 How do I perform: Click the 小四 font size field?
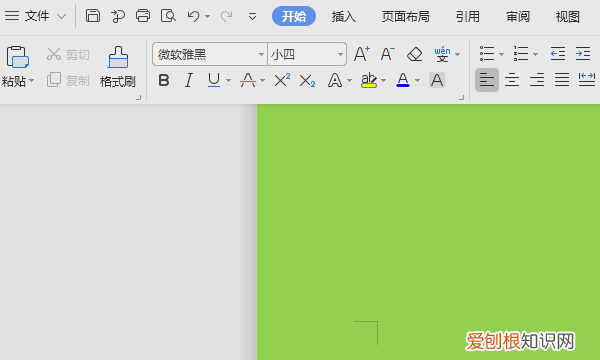301,54
